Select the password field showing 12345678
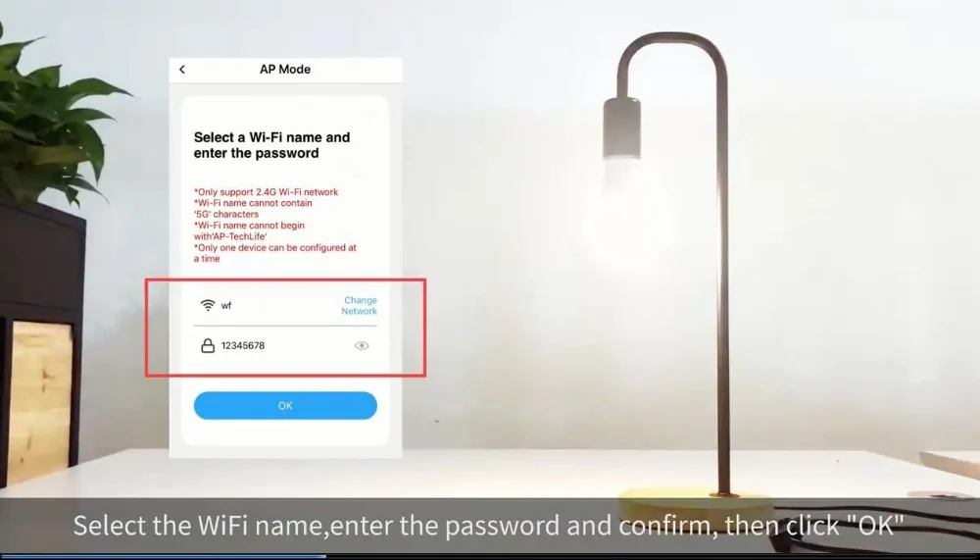Screen dimensions: 980x560 click(285, 345)
